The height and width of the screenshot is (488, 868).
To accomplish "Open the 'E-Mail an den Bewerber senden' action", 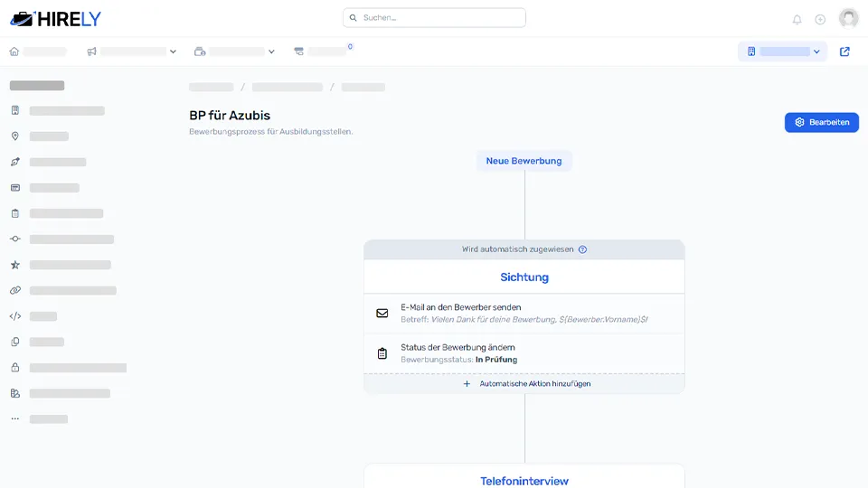I will coord(524,314).
